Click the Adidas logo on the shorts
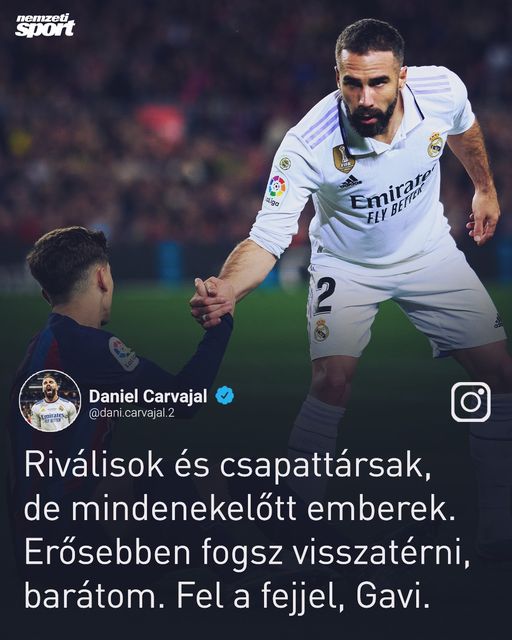The width and height of the screenshot is (512, 640). (x=498, y=321)
